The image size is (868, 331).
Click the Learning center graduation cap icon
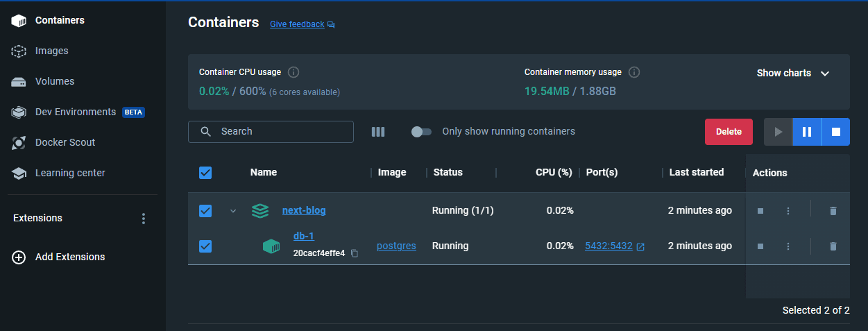click(19, 173)
